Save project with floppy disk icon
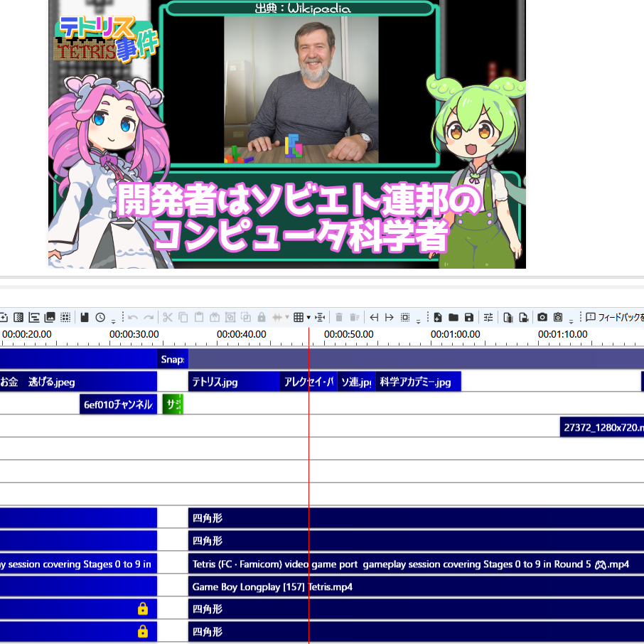644x644 pixels. point(469,317)
